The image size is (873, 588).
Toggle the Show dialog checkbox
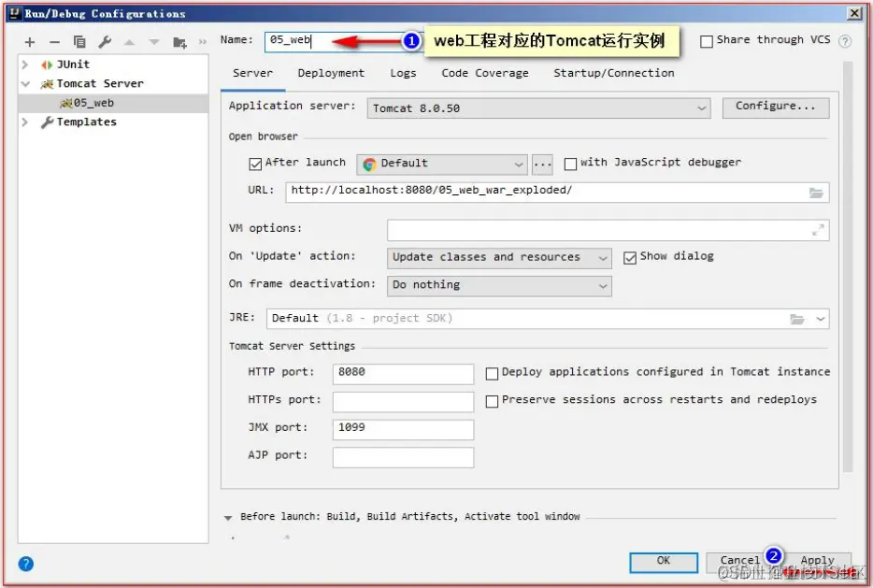(630, 258)
